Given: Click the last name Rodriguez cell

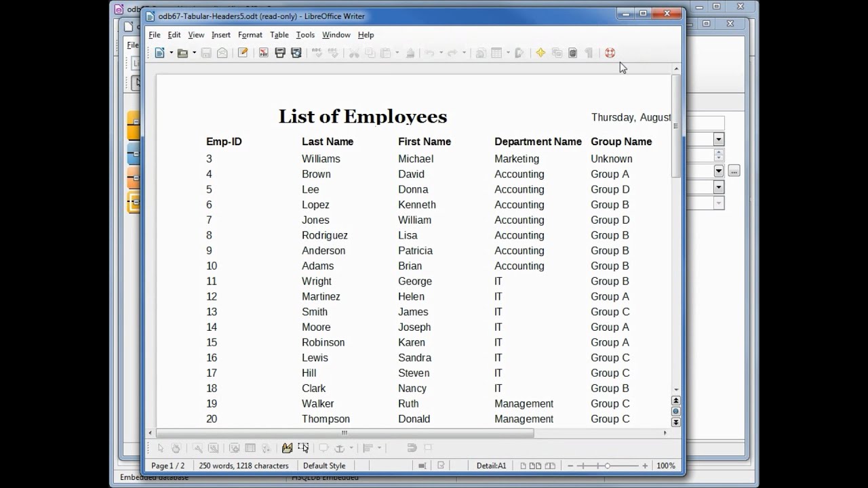Looking at the screenshot, I should pyautogui.click(x=325, y=235).
